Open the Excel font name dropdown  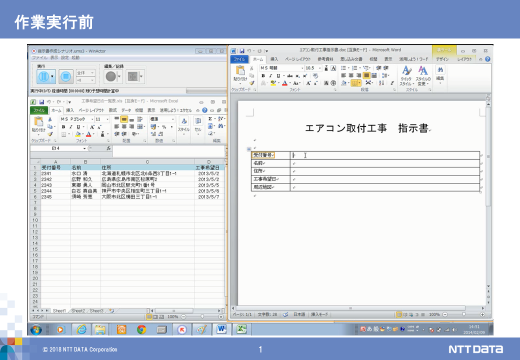click(92, 119)
